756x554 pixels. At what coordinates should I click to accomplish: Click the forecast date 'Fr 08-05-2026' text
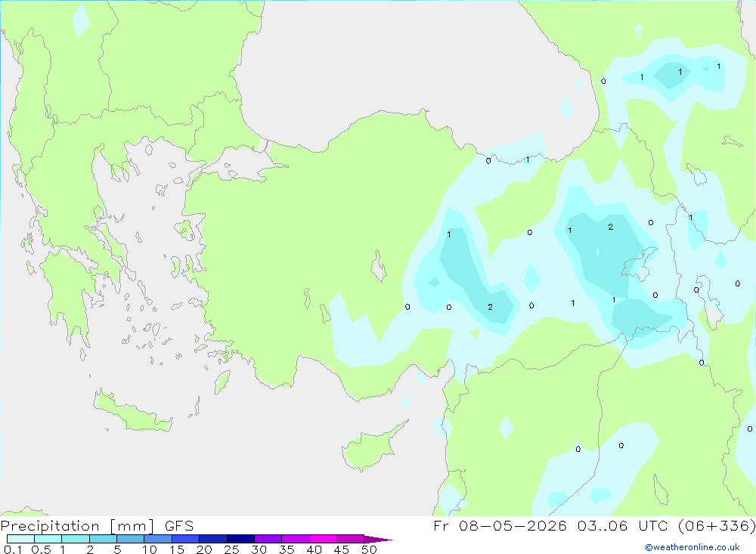[500, 526]
